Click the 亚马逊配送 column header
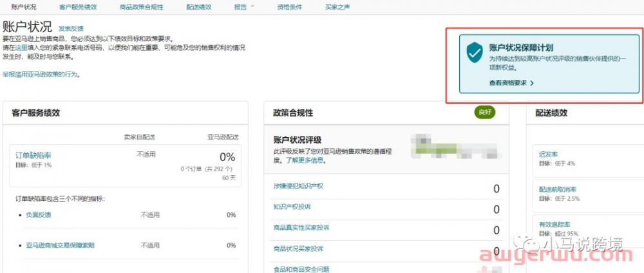This screenshot has height=273, width=644. click(x=223, y=136)
